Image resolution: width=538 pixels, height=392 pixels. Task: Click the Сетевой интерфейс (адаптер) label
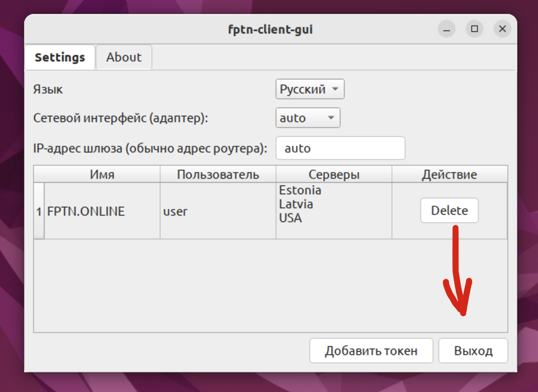click(121, 118)
